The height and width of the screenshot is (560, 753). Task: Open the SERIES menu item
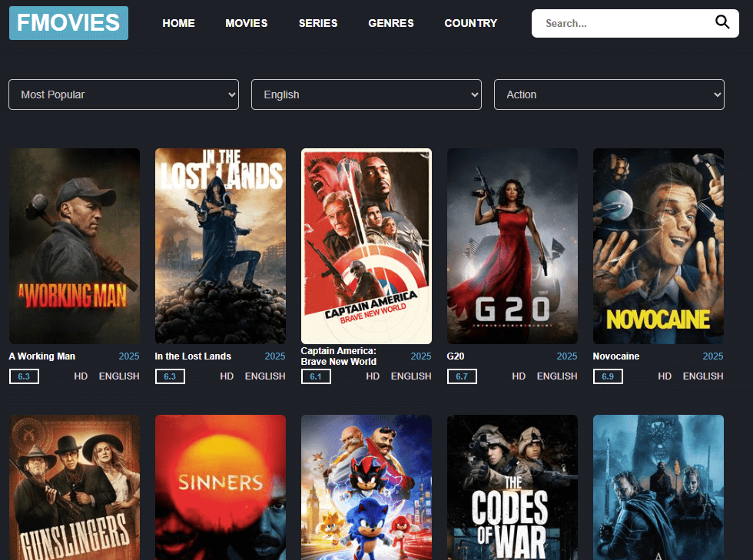point(318,23)
